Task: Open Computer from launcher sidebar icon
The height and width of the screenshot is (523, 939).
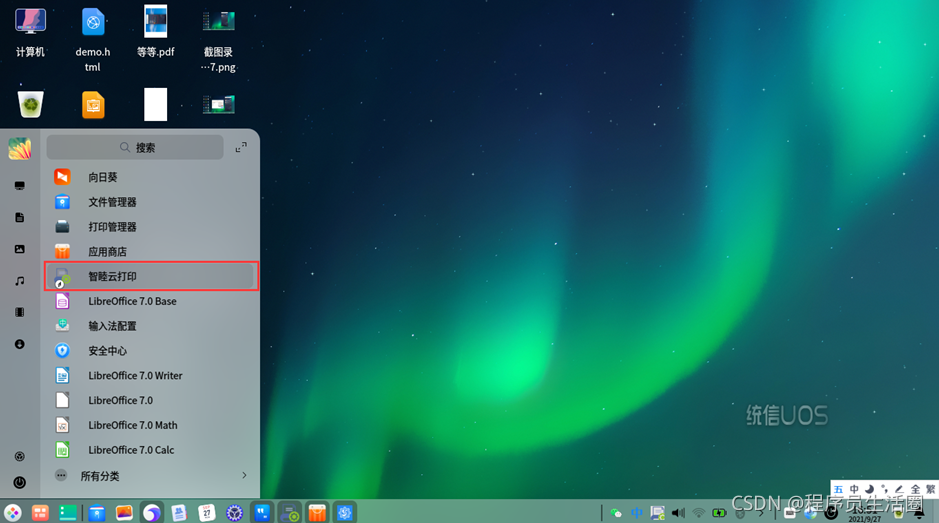Action: click(x=20, y=186)
